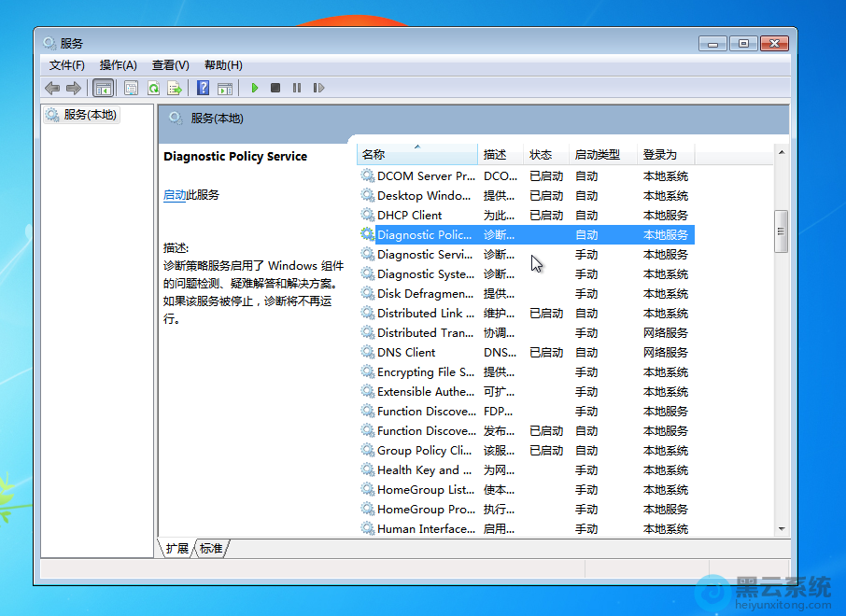Open the 查看(V) menu
This screenshot has height=616, width=846.
coord(170,65)
